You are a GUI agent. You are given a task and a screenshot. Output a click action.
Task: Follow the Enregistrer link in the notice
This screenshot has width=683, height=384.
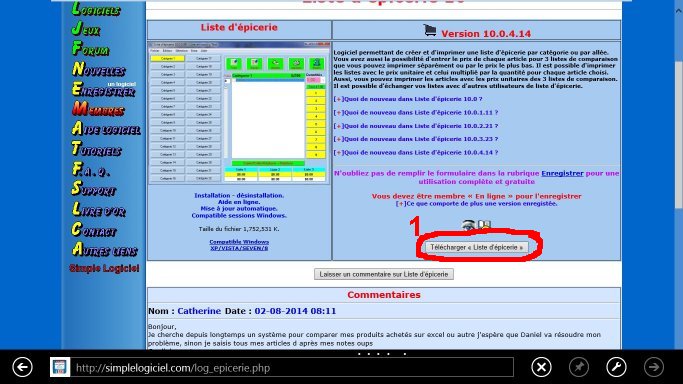click(562, 173)
